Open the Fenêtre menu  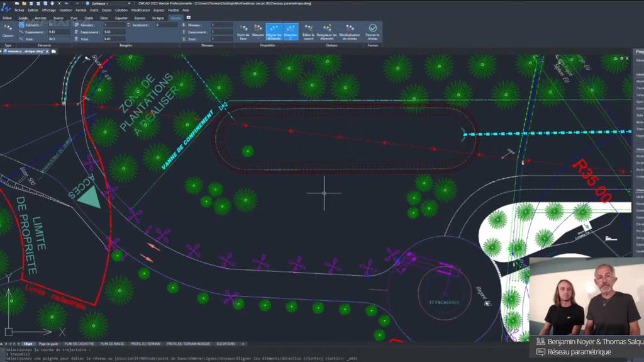coord(174,10)
